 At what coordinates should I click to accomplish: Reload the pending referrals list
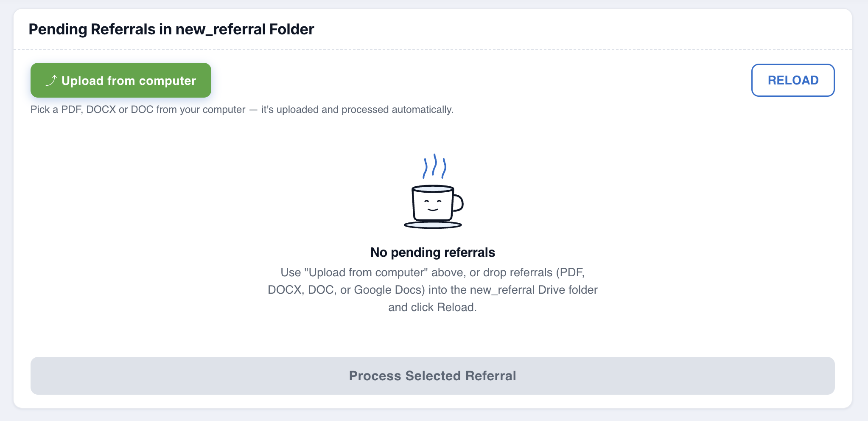point(793,80)
